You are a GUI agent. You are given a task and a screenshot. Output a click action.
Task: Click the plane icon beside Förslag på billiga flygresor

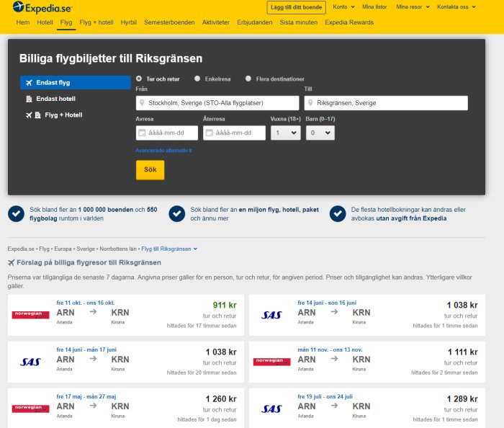(12, 263)
